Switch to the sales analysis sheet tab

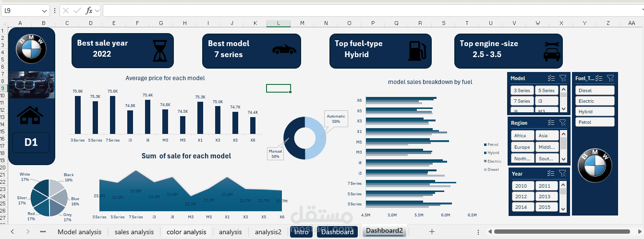(134, 232)
